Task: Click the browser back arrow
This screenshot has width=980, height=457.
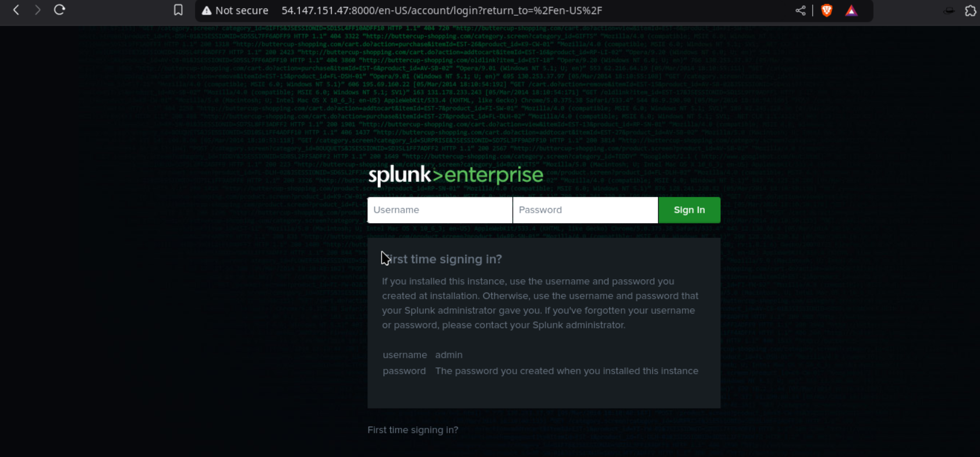Action: pos(16,10)
